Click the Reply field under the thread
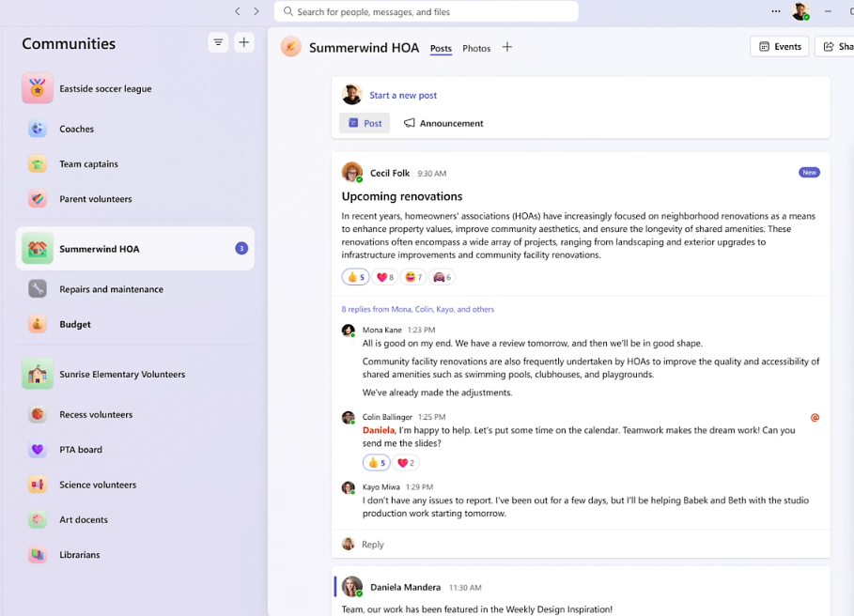The width and height of the screenshot is (854, 616). [581, 545]
